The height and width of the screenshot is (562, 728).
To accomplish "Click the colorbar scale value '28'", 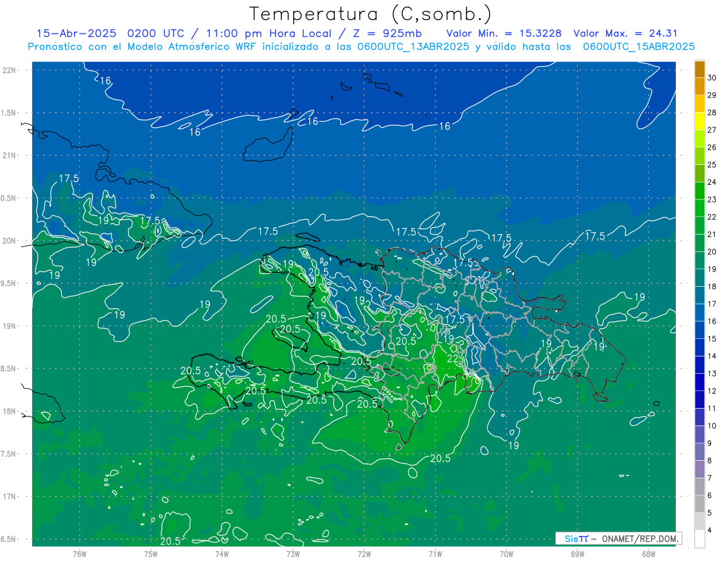I will click(x=712, y=112).
